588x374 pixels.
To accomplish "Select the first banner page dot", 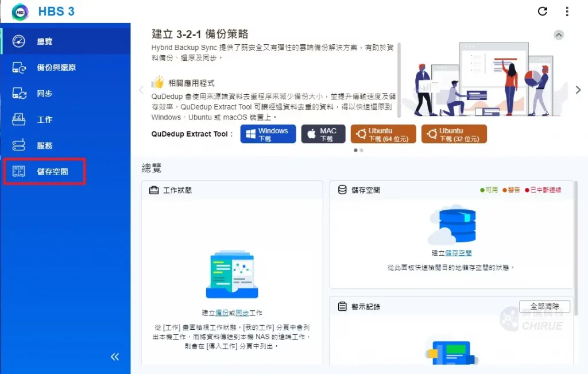I will 355,151.
